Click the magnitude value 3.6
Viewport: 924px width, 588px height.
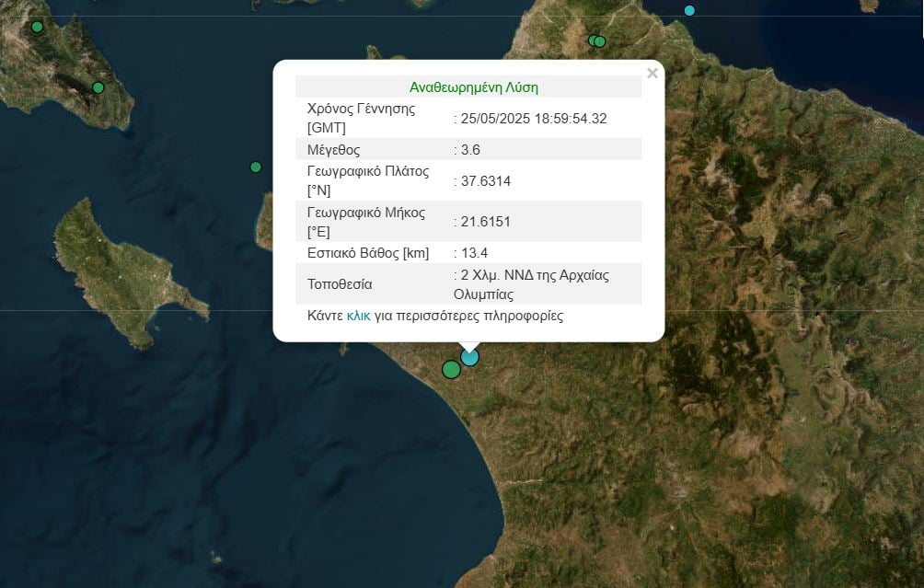click(x=470, y=150)
